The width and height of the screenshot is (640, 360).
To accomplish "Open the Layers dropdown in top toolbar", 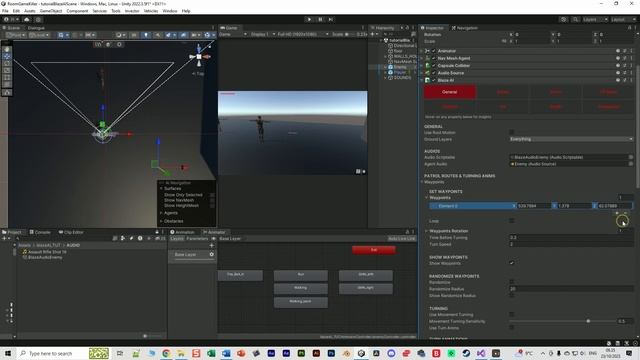I will coord(595,19).
